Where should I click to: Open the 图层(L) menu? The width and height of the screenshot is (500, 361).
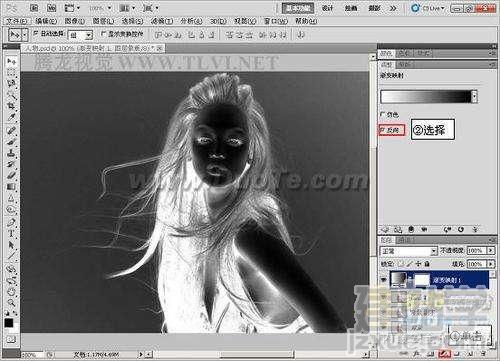pos(103,21)
